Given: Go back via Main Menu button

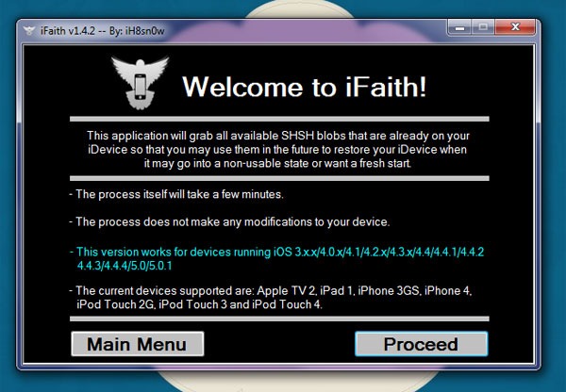Looking at the screenshot, I should pos(138,344).
